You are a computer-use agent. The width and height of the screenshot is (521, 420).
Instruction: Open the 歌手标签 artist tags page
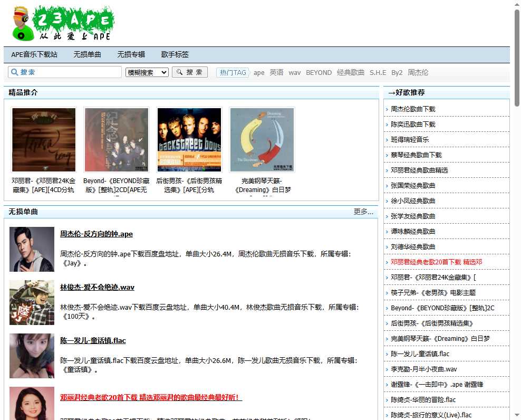pos(175,54)
